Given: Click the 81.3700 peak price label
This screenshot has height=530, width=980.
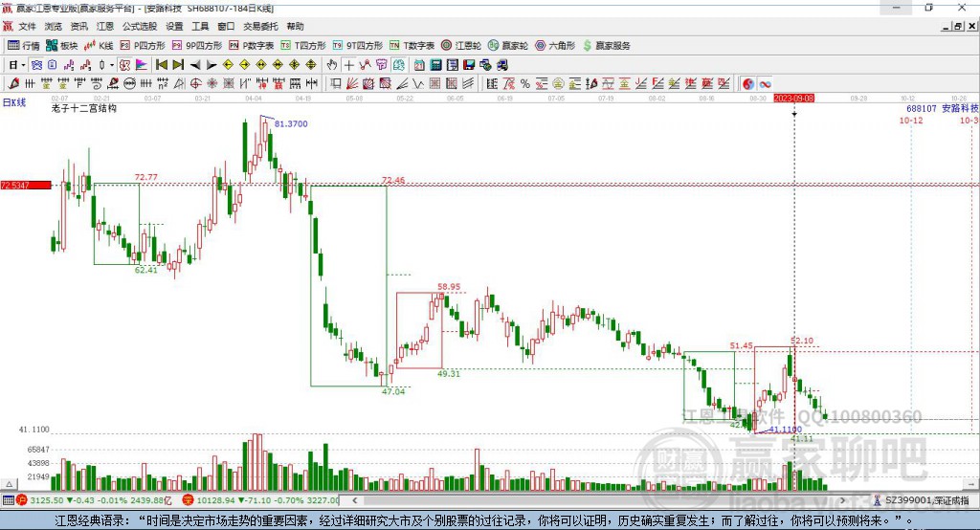Looking at the screenshot, I should coord(291,123).
